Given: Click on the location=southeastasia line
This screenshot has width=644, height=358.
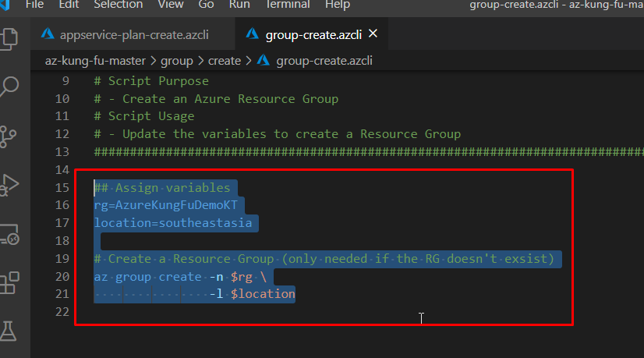Looking at the screenshot, I should click(x=173, y=223).
